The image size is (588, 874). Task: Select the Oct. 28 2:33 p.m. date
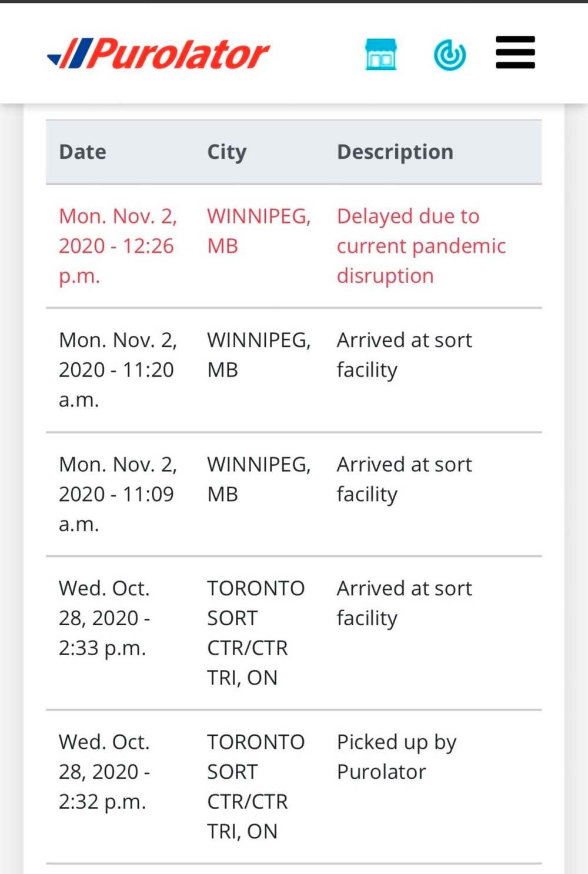(105, 618)
